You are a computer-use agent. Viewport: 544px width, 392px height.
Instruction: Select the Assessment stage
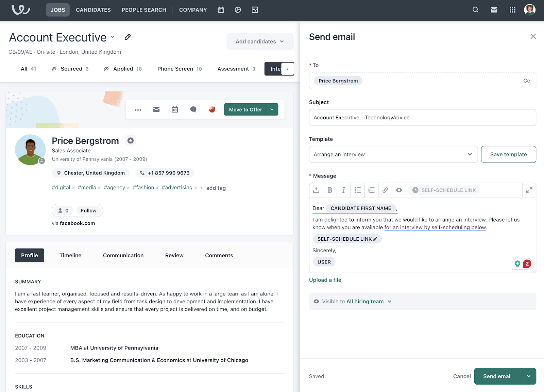coord(236,69)
